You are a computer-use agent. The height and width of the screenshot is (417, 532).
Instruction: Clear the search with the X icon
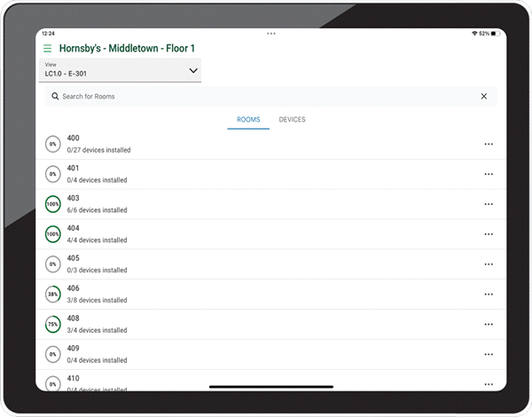pos(484,97)
